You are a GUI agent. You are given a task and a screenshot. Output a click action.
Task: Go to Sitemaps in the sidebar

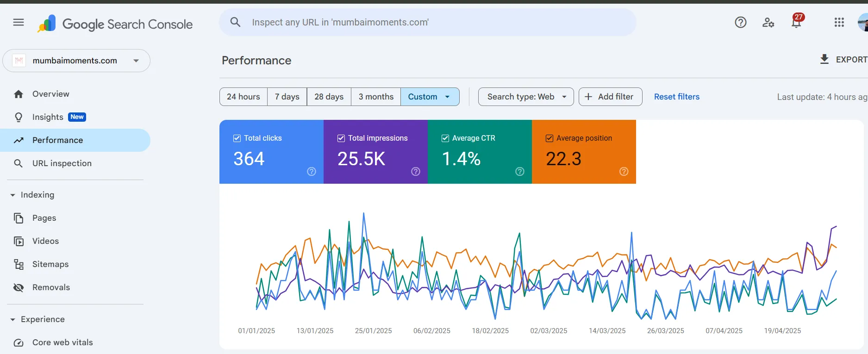click(50, 264)
